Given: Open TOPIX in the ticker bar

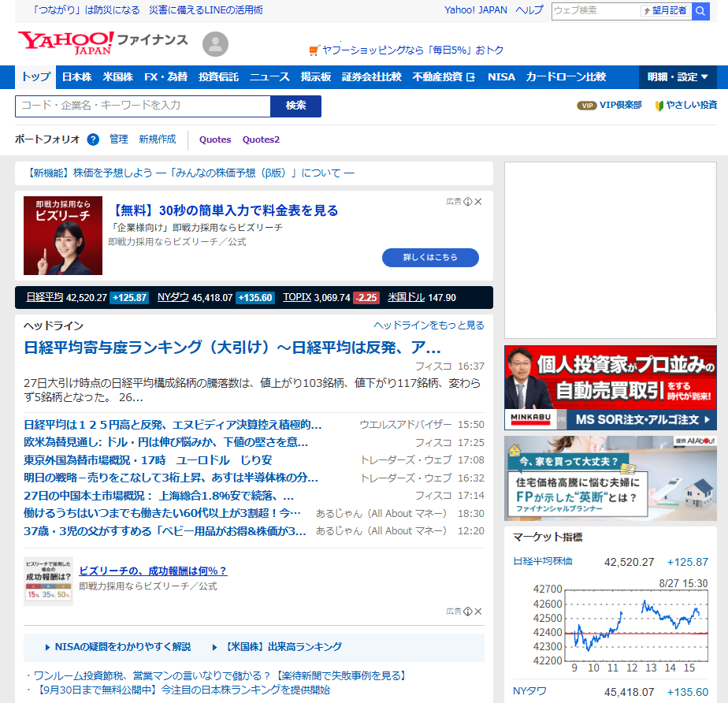Looking at the screenshot, I should tap(297, 297).
